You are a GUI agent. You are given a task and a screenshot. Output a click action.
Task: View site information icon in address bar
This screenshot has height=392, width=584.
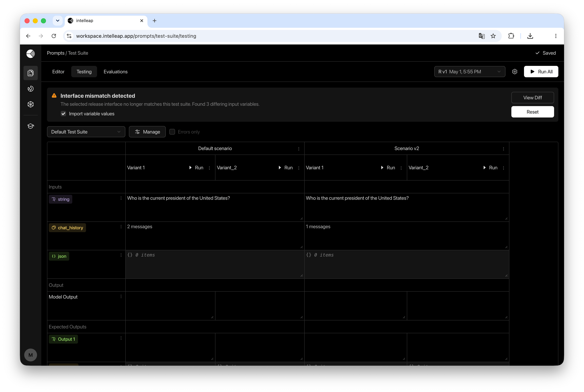click(x=69, y=36)
